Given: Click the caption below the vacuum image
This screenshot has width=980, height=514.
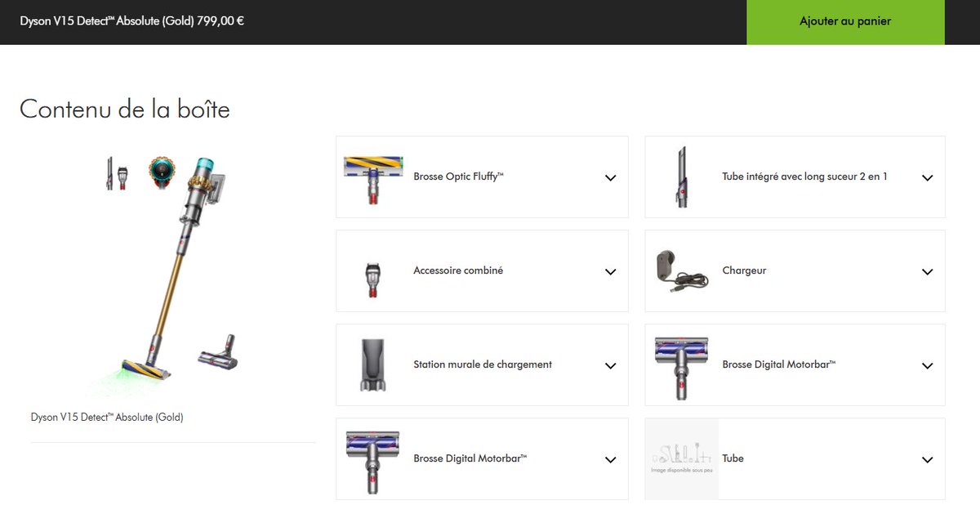Looking at the screenshot, I should (107, 417).
